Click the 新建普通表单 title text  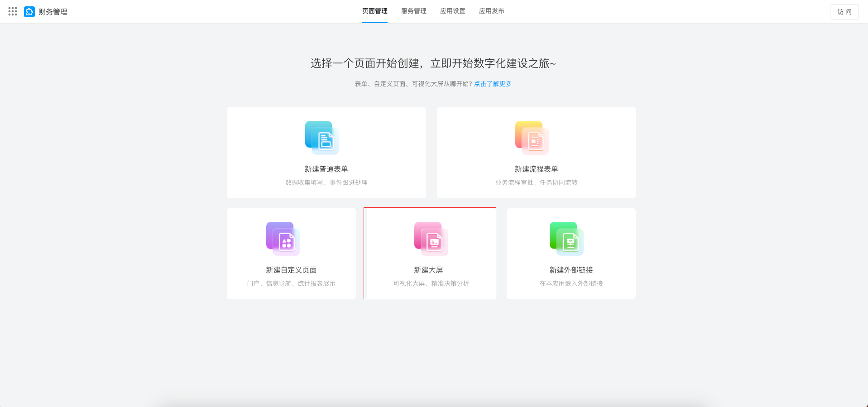(326, 169)
